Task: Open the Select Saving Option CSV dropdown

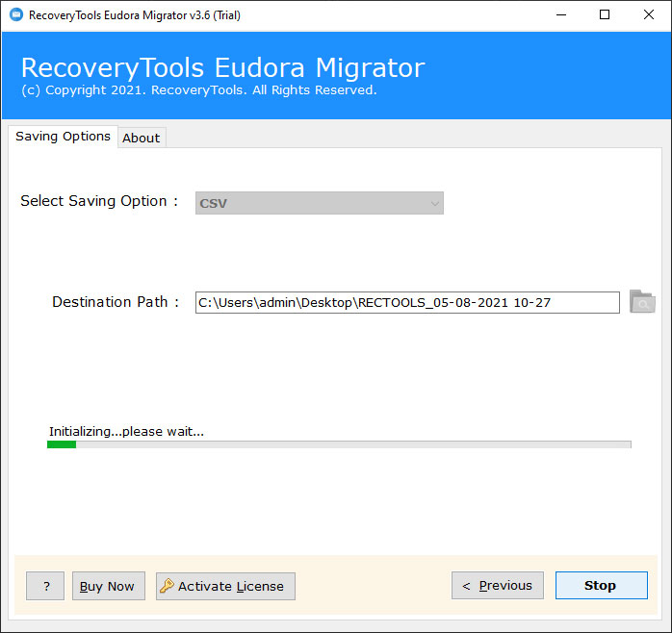Action: 320,203
